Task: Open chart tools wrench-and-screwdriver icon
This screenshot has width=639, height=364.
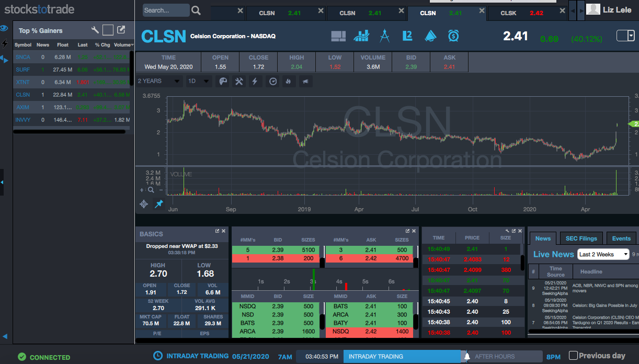Action: pos(239,81)
